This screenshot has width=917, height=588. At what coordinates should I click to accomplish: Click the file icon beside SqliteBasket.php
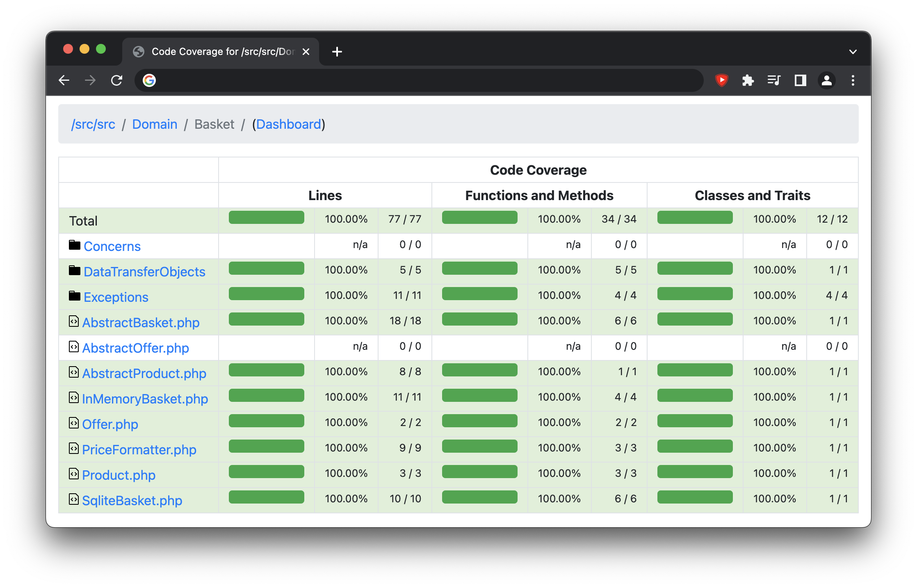point(74,499)
